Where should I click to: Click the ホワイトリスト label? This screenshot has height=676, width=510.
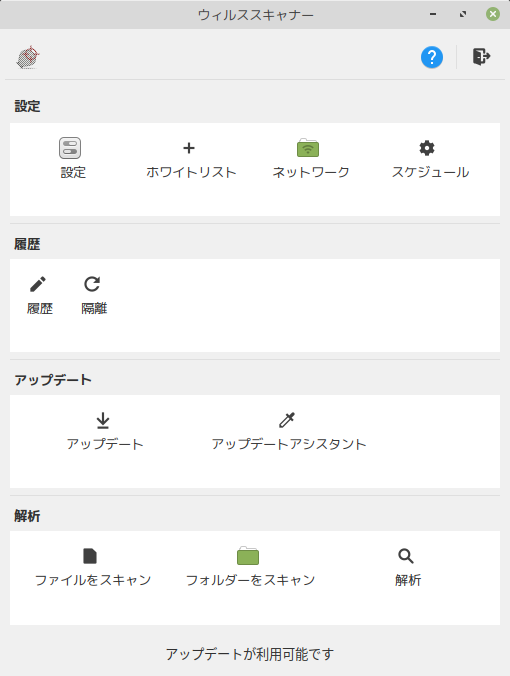pyautogui.click(x=191, y=172)
